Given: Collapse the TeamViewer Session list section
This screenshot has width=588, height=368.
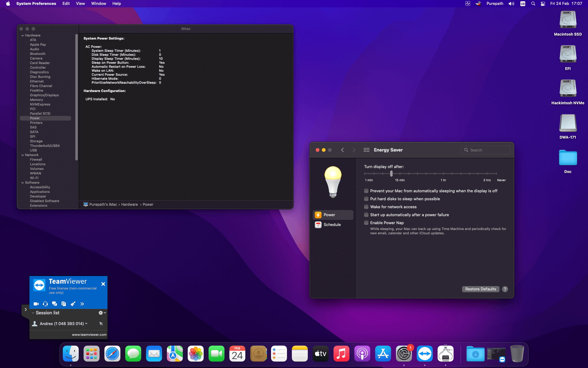Looking at the screenshot, I should click(33, 313).
